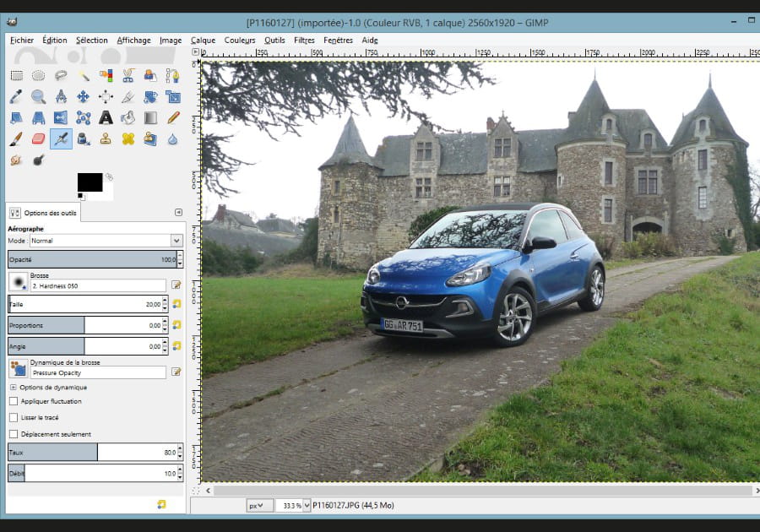Screen dimensions: 760x532
Task: Select the Alignment tool
Action: (106, 96)
